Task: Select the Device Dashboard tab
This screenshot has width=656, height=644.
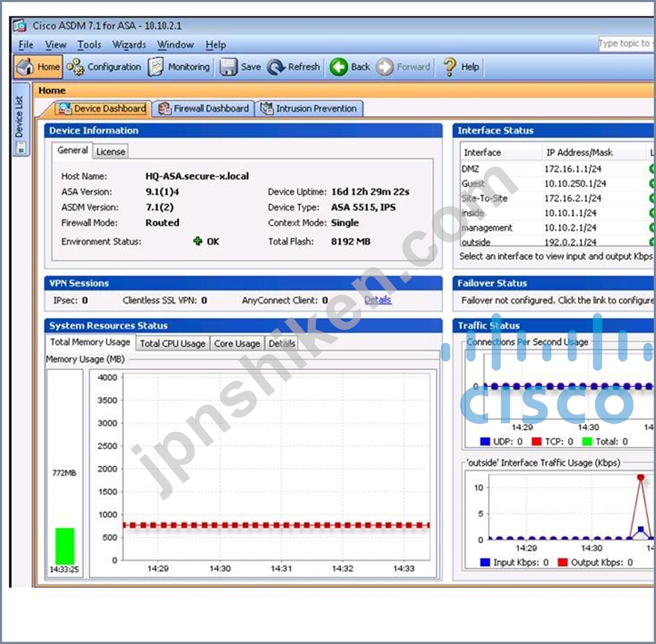Action: 102,108
